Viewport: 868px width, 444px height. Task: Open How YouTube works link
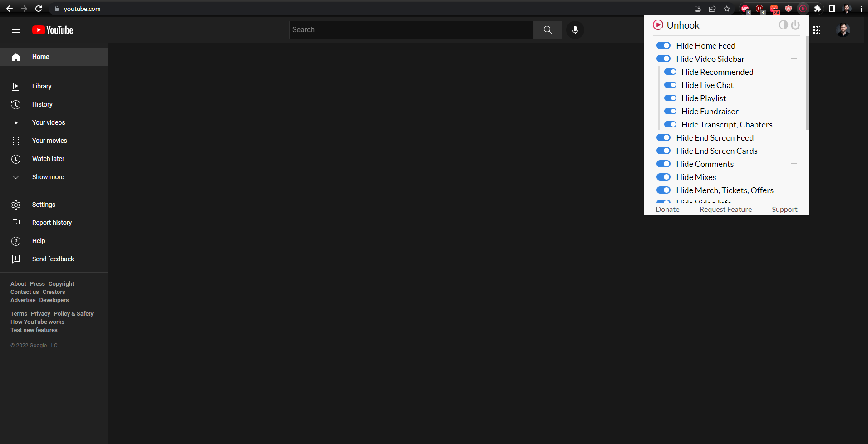38,322
